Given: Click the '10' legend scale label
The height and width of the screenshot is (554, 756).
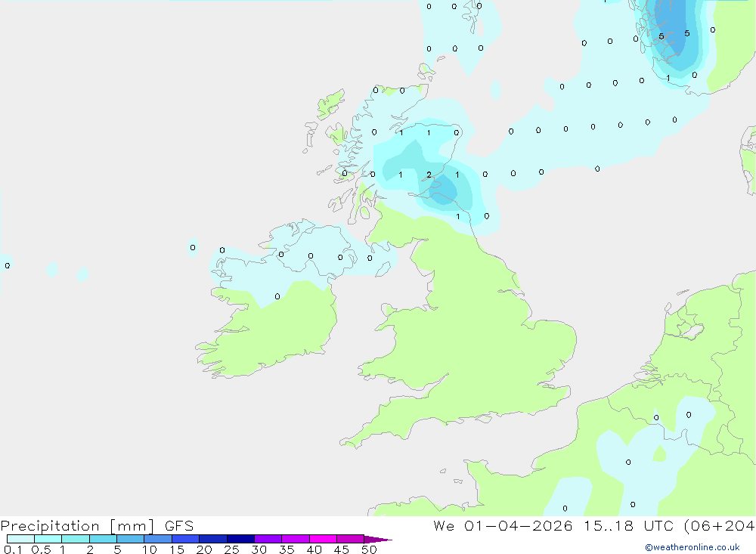Looking at the screenshot, I should 149,549.
